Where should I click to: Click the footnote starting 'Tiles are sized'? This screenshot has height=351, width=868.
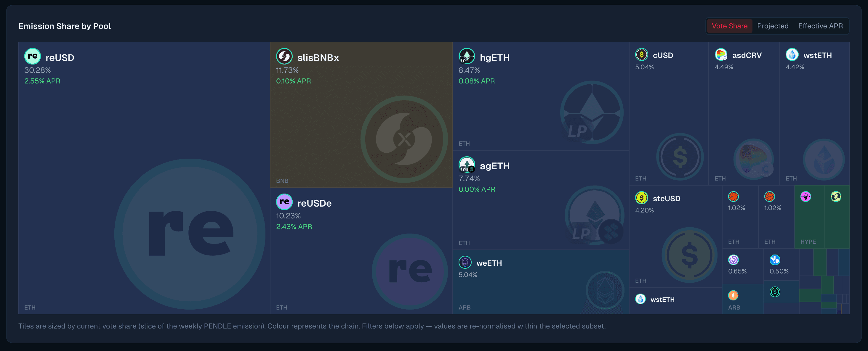click(x=312, y=326)
